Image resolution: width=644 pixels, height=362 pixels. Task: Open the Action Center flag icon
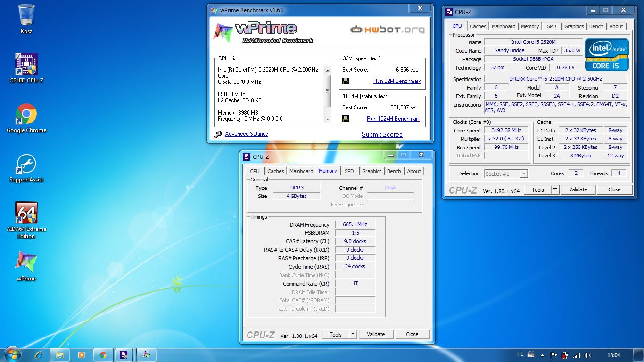coord(554,355)
